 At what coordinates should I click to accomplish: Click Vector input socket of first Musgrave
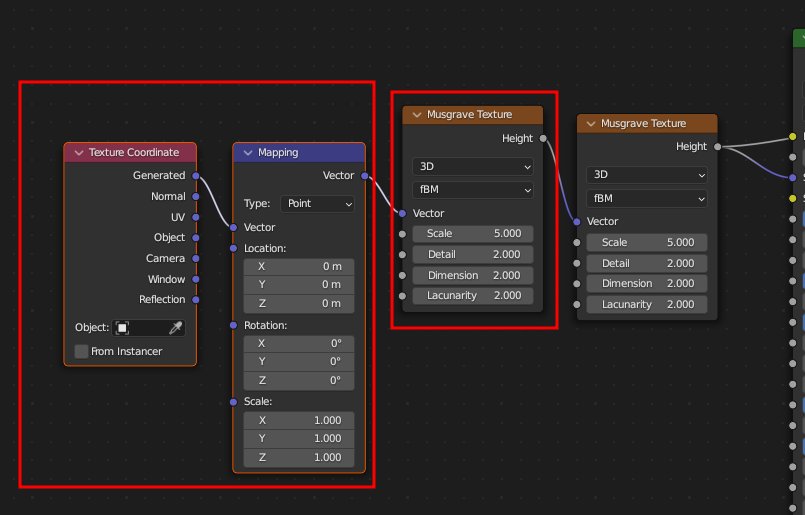click(x=402, y=213)
